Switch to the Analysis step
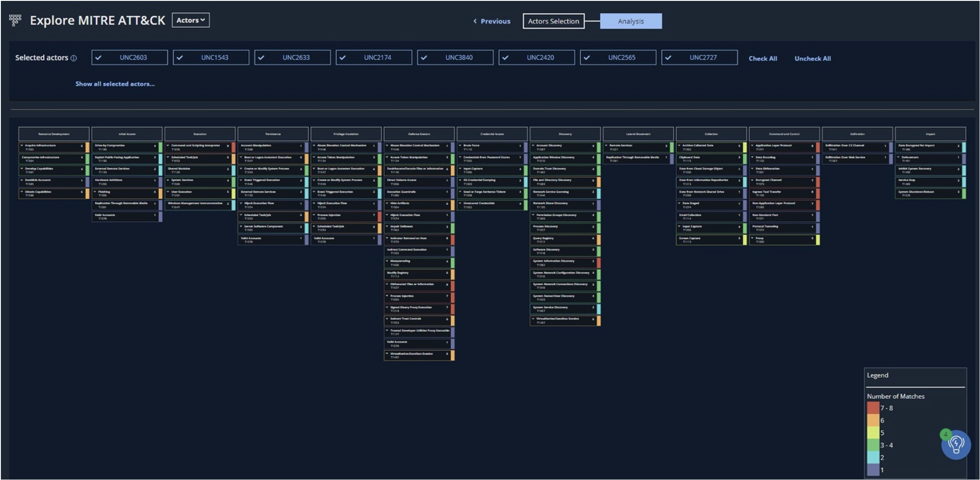Screen dimensions: 980x480 tap(630, 21)
